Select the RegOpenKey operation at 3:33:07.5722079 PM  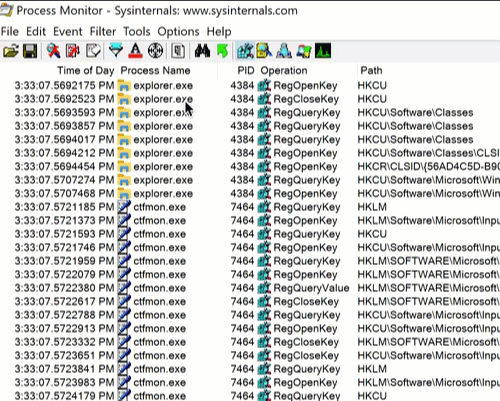coord(305,275)
